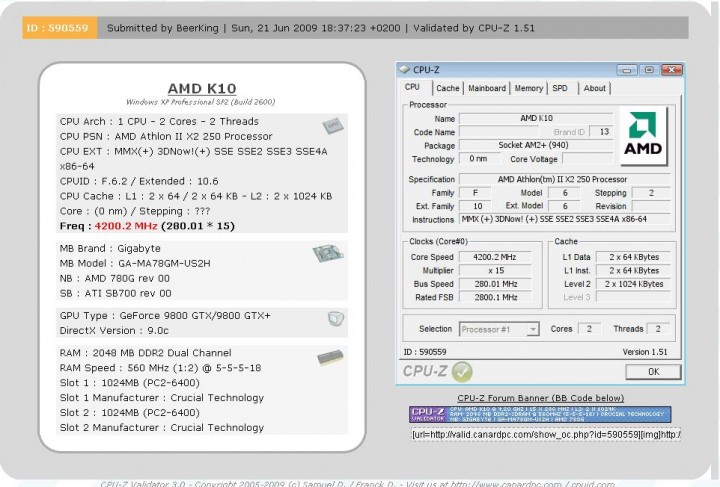Switch to the Cache tab
Screen dimensions: 720x487
click(x=448, y=88)
